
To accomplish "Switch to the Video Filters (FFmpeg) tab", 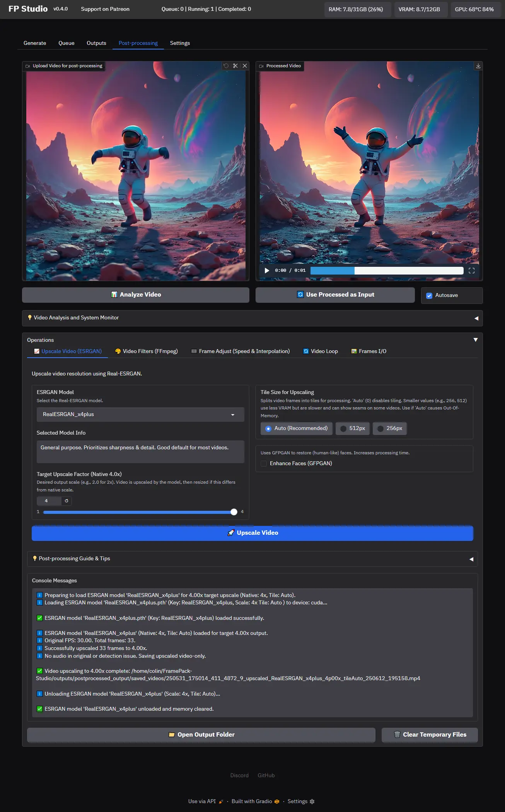I will [147, 351].
